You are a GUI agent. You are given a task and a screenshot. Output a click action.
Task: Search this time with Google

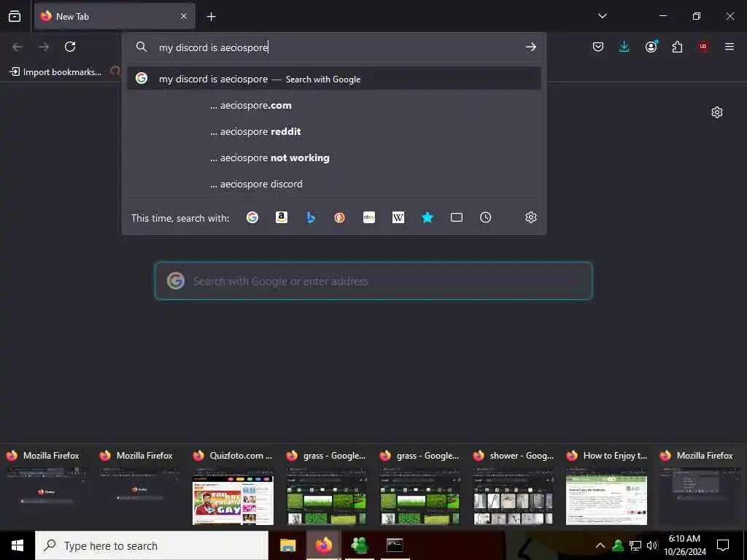pyautogui.click(x=252, y=217)
